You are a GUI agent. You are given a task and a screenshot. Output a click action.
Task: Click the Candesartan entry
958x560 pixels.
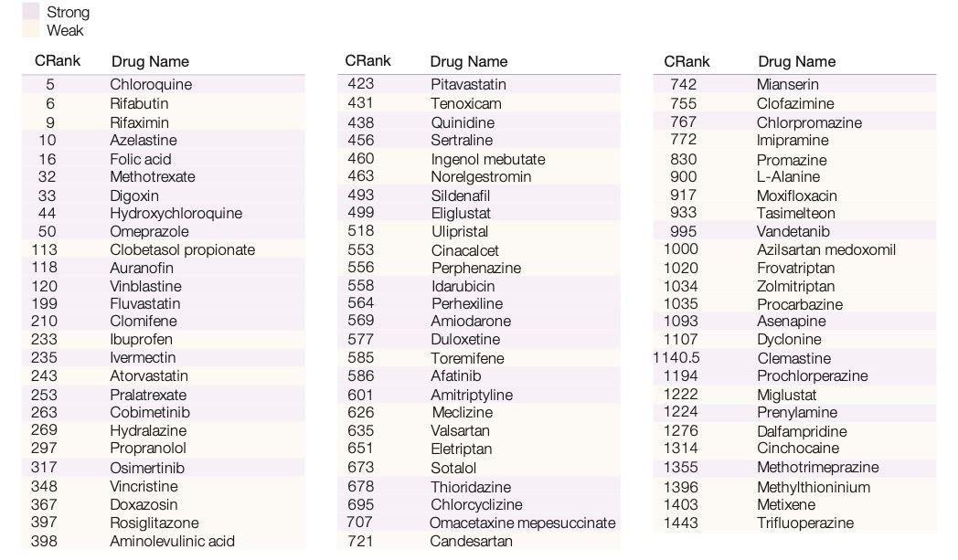click(x=474, y=541)
